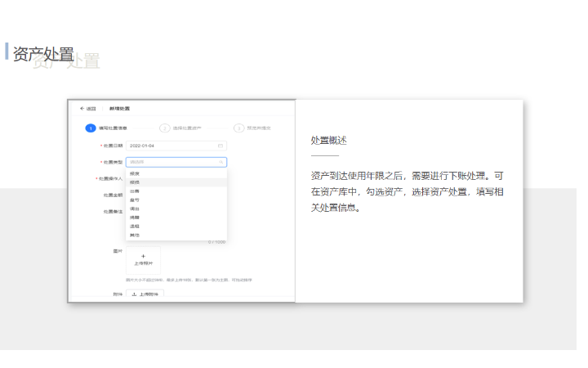Click step 2 circle 选择处置资产
This screenshot has height=368, width=588.
pos(165,128)
